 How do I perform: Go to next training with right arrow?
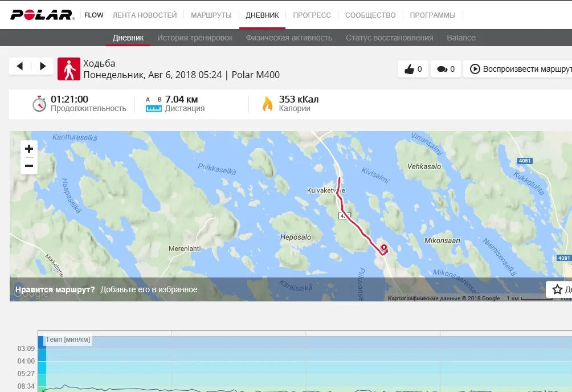click(43, 66)
